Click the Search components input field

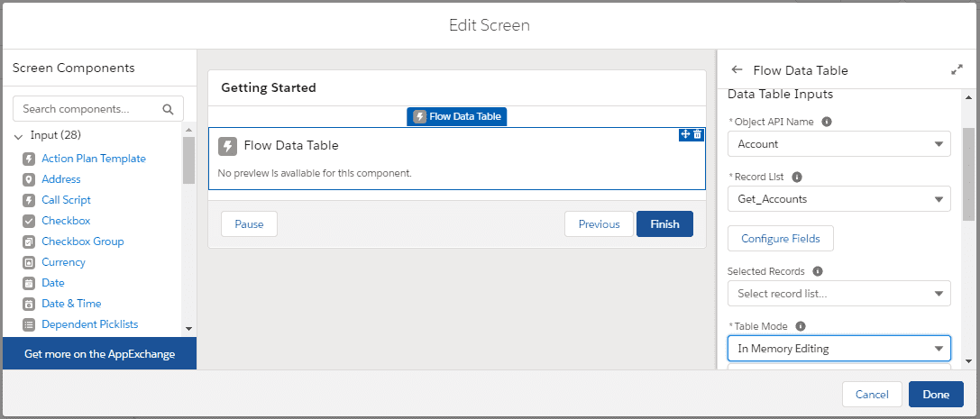pos(90,109)
